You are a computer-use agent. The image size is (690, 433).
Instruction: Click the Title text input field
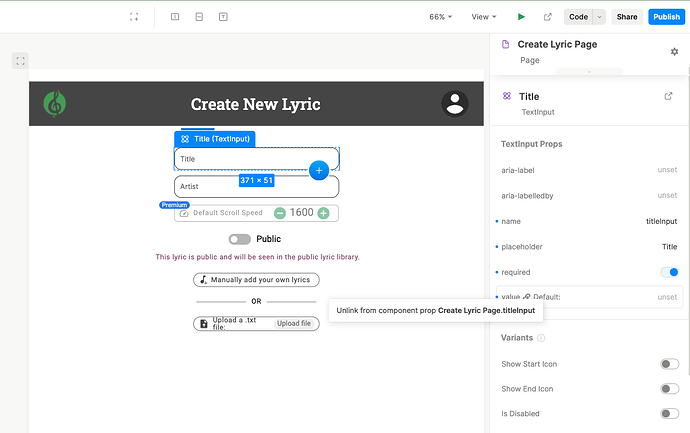(x=257, y=159)
